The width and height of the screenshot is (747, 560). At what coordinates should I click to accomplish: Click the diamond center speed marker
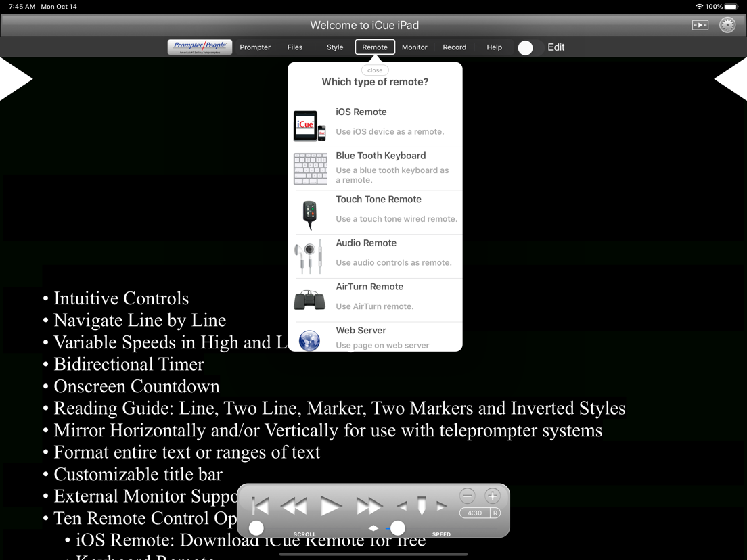click(373, 528)
